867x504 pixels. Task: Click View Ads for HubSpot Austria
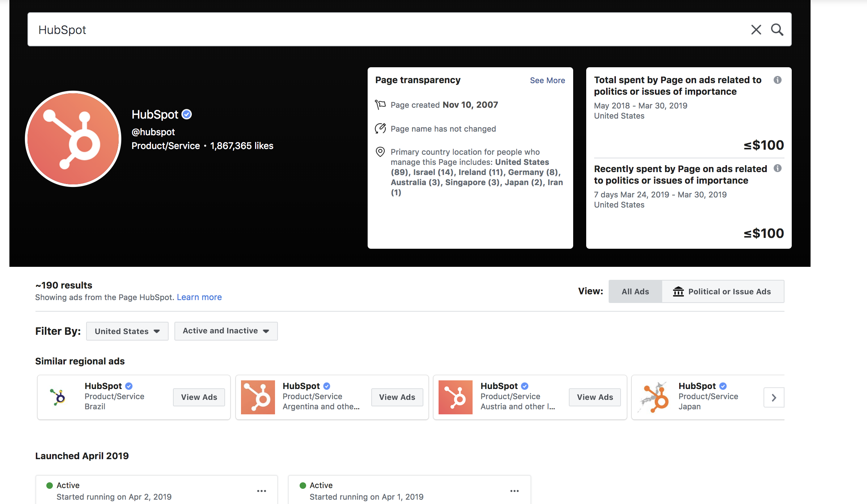click(x=595, y=397)
